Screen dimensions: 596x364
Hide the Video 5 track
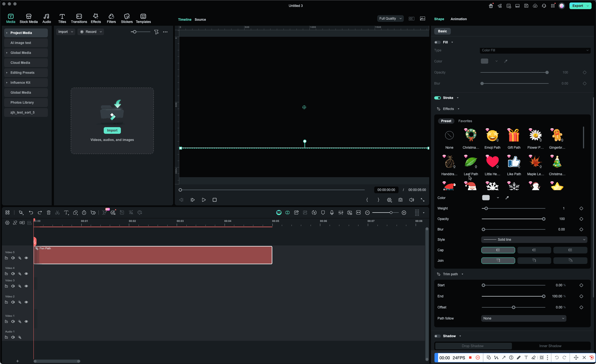(26, 258)
